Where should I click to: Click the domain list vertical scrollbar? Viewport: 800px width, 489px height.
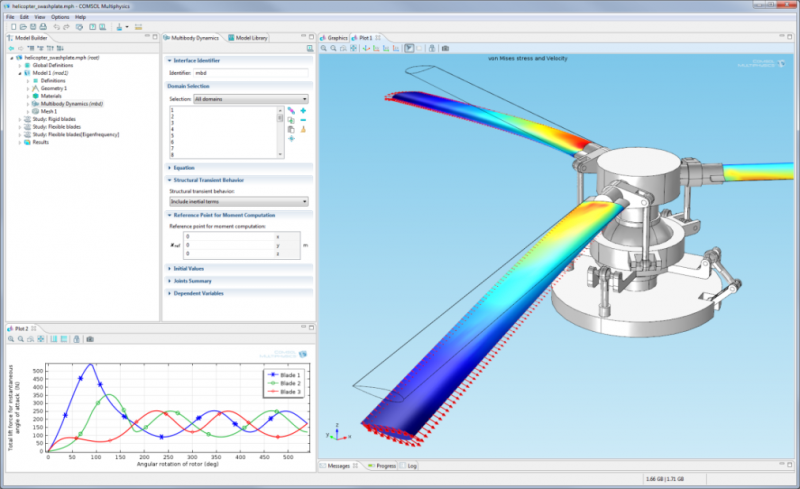click(x=280, y=132)
